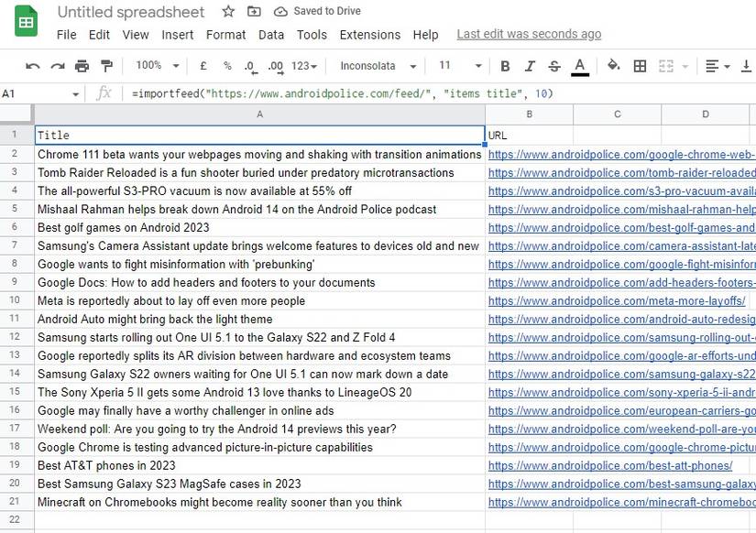Click the Print icon
Screen dimensions: 756x533
point(82,66)
